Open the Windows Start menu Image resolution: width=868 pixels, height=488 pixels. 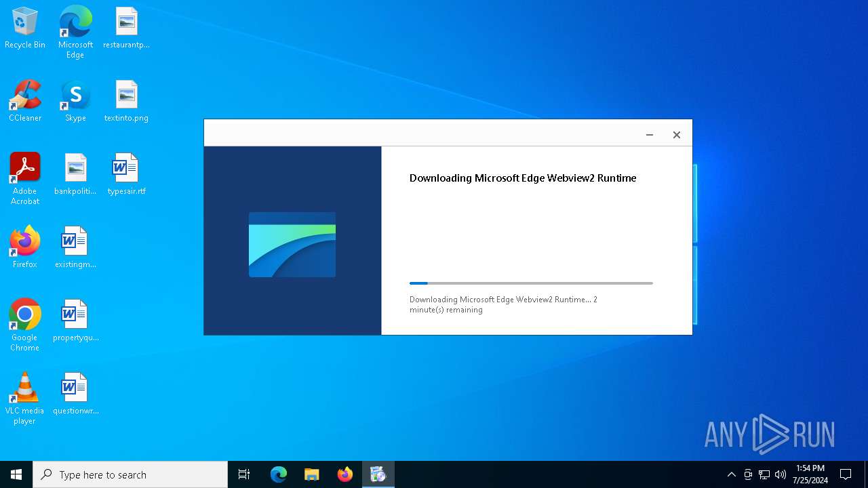pos(16,474)
